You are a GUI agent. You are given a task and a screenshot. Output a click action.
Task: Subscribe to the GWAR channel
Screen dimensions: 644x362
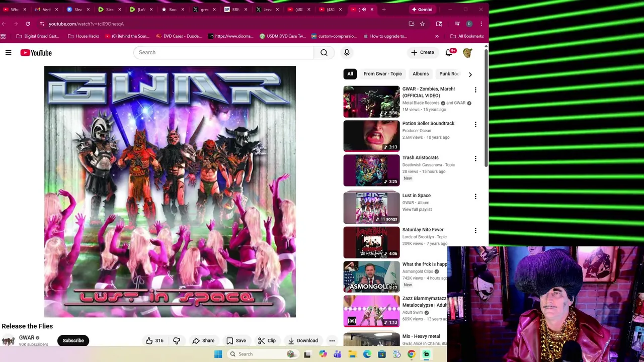(73, 340)
